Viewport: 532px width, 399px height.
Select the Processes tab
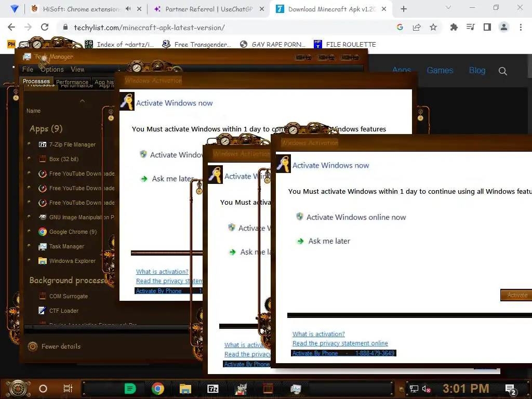coord(36,81)
